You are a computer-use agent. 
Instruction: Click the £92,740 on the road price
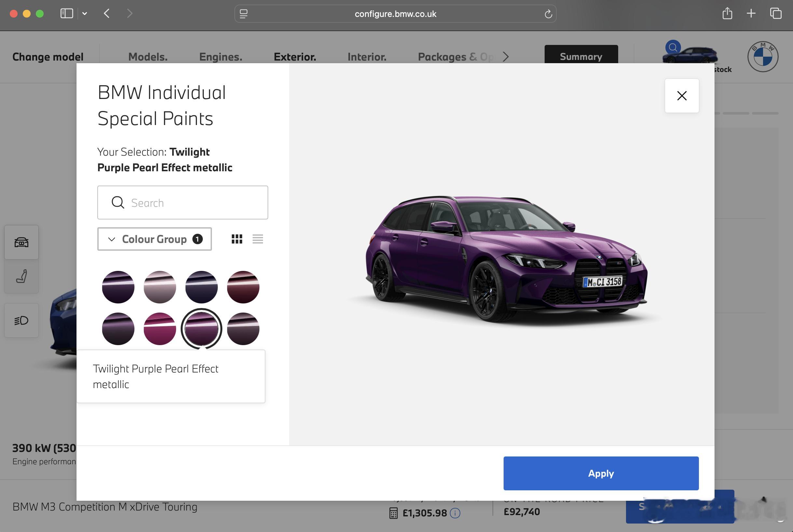point(521,511)
